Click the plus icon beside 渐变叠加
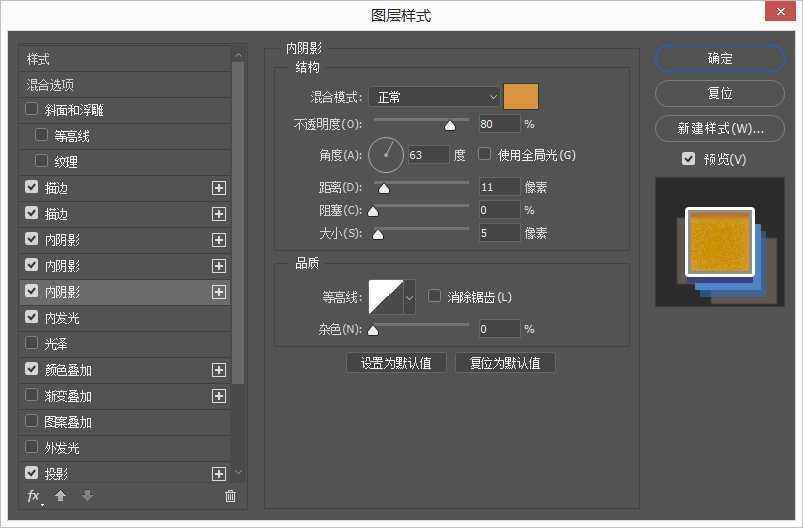The image size is (803, 528). pyautogui.click(x=219, y=396)
